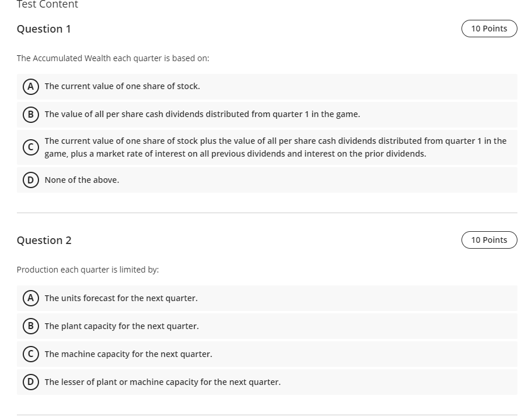This screenshot has width=532, height=417.
Task: Click the 10 Points badge for Question 1
Action: coord(489,28)
